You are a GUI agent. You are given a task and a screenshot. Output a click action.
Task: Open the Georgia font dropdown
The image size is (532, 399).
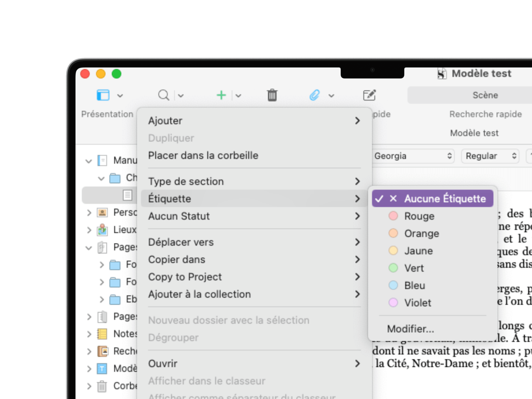click(413, 156)
